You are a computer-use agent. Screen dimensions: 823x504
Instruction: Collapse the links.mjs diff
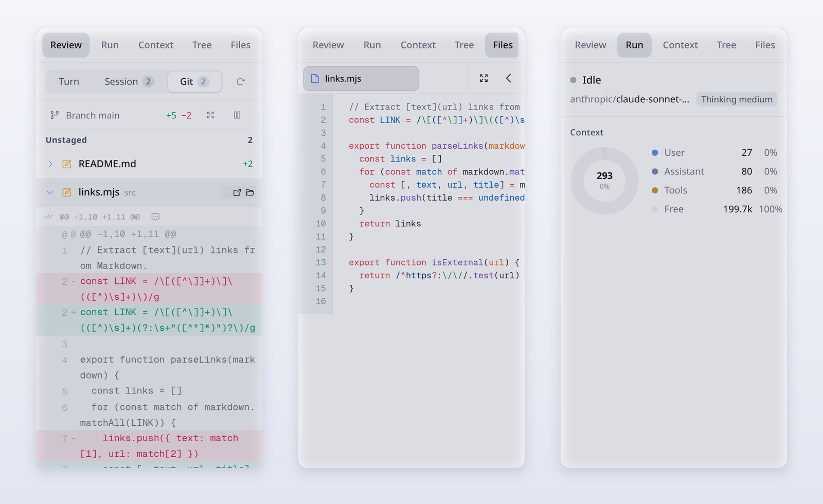[50, 192]
